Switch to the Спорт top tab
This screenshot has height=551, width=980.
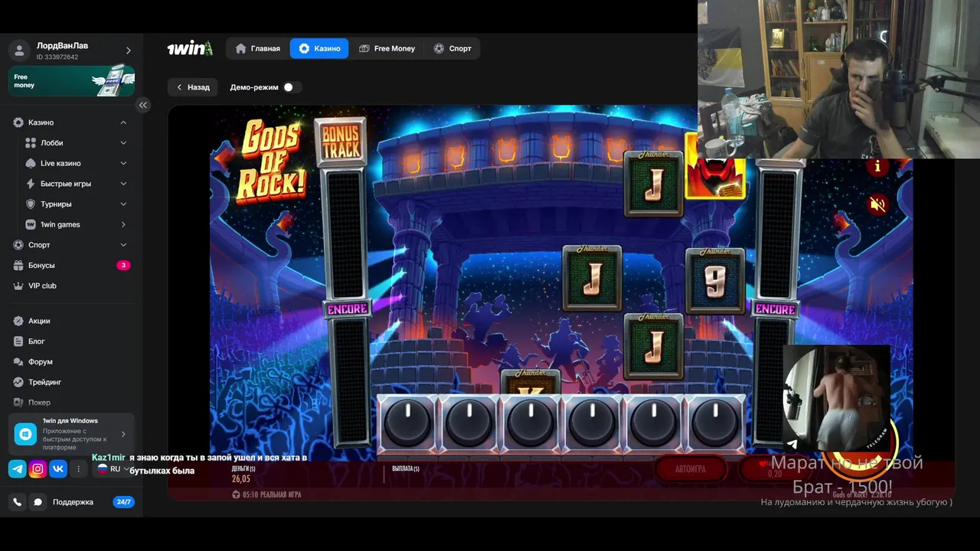[452, 48]
